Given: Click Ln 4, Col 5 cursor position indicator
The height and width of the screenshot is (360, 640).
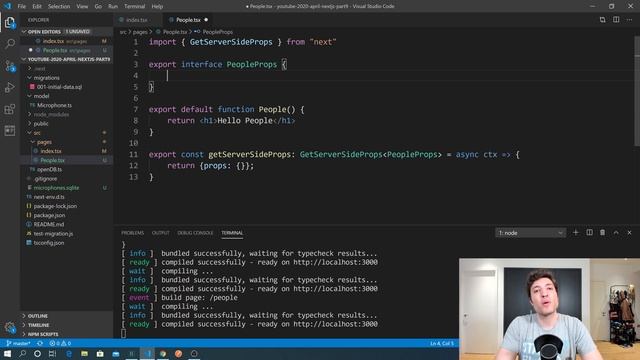Looking at the screenshot, I should coord(442,343).
